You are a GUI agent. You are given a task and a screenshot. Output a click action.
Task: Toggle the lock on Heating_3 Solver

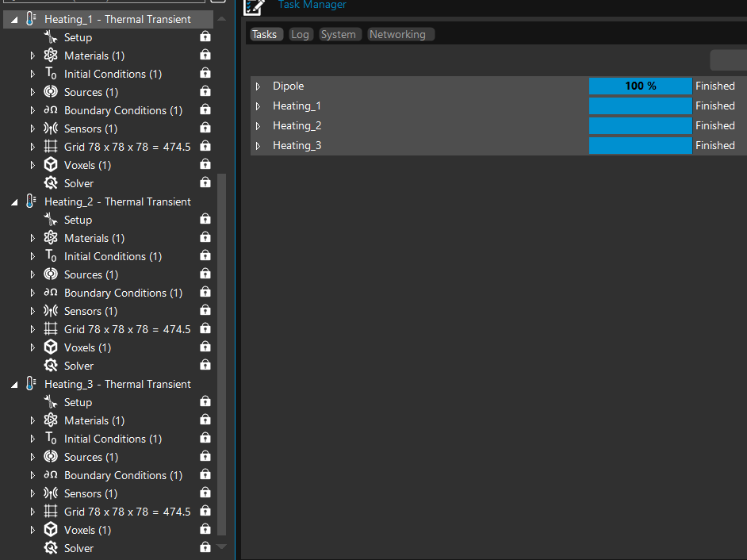coord(205,548)
